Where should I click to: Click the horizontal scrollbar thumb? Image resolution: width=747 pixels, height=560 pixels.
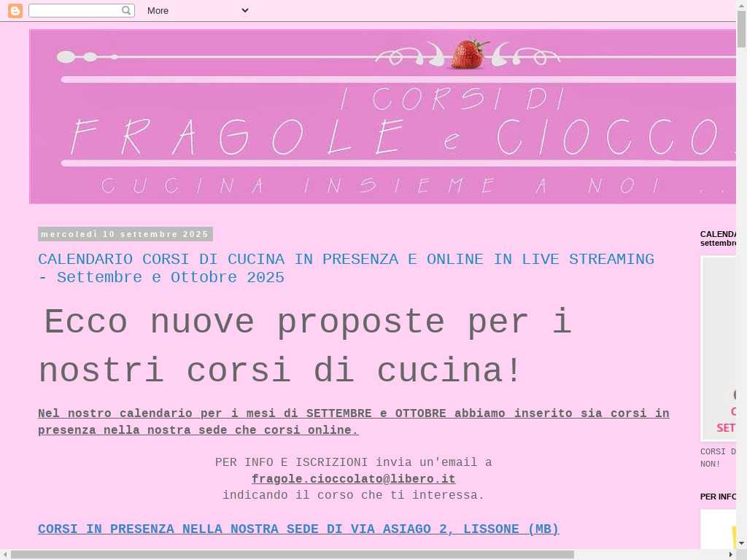pyautogui.click(x=293, y=555)
